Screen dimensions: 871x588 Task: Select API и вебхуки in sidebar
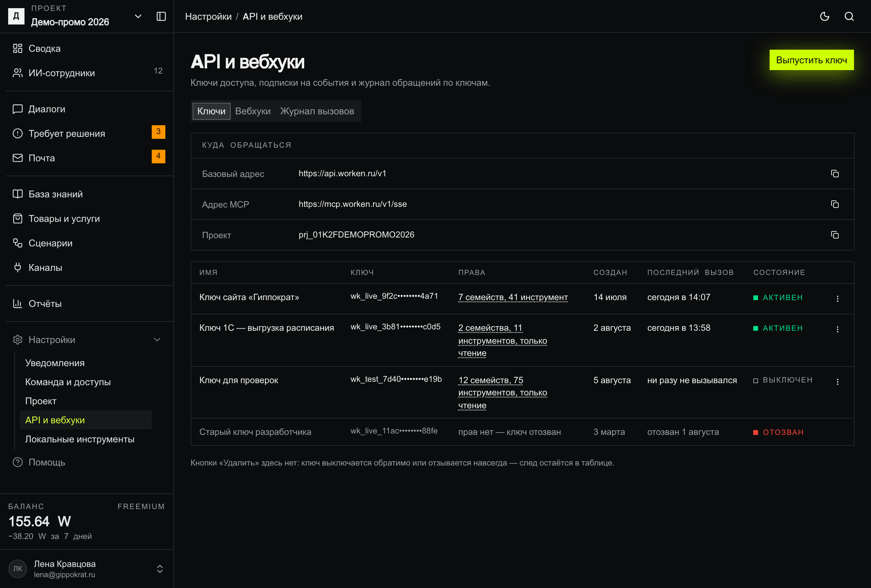85,420
